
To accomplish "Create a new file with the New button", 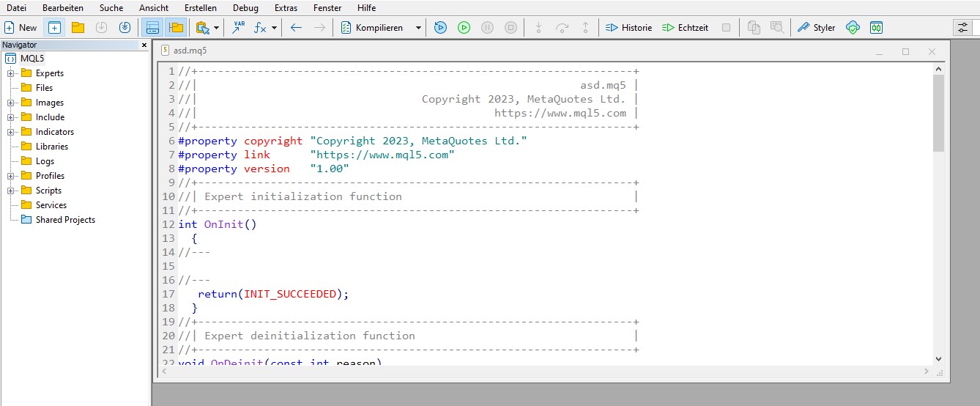I will coord(21,27).
